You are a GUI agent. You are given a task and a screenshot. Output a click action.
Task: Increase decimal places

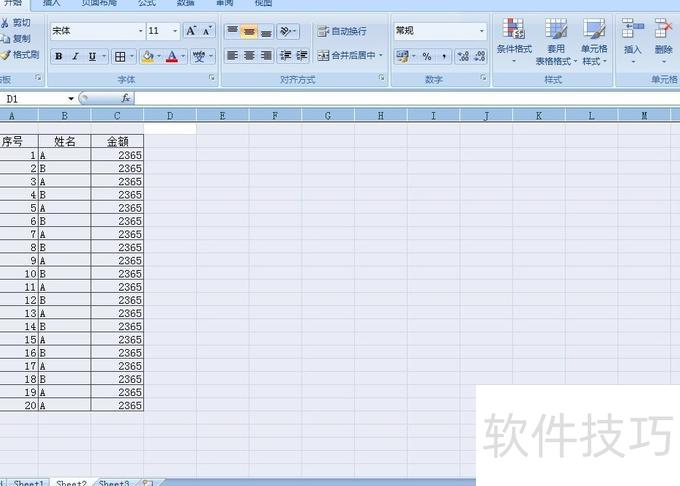coord(463,56)
